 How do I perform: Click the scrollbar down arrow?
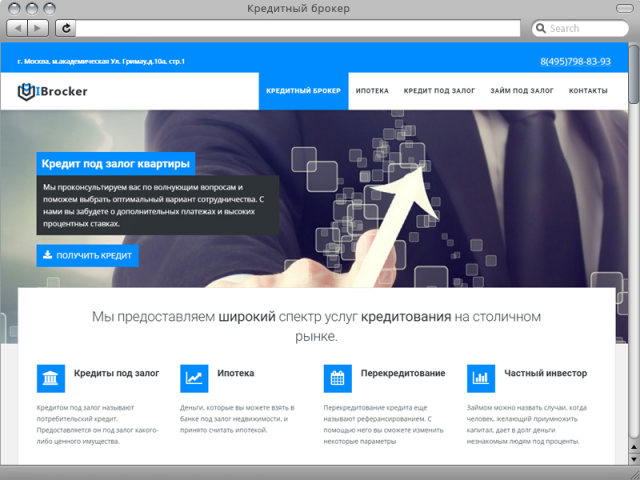[x=634, y=459]
